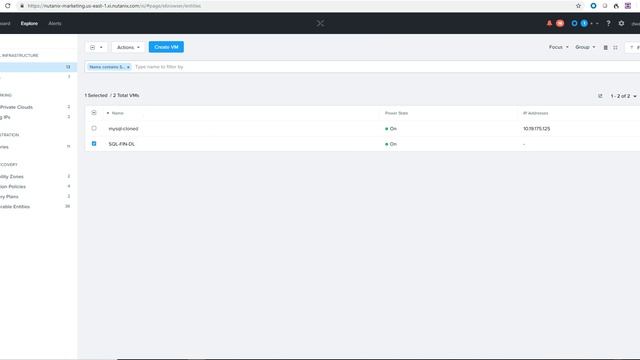Click the Nutanix X logo in header
The width and height of the screenshot is (640, 360).
click(320, 23)
